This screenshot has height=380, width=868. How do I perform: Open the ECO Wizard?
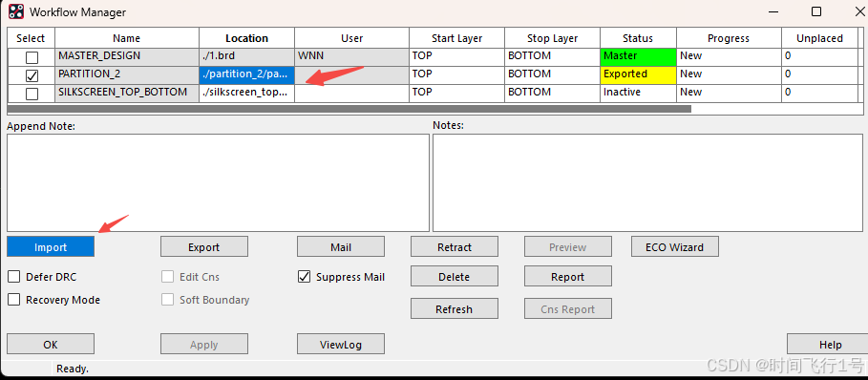(675, 246)
